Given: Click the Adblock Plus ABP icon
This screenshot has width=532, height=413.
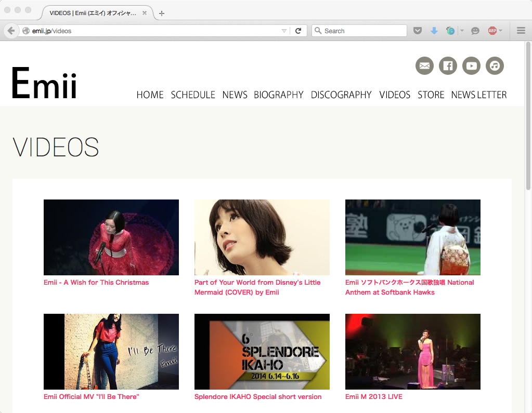Looking at the screenshot, I should coord(492,31).
